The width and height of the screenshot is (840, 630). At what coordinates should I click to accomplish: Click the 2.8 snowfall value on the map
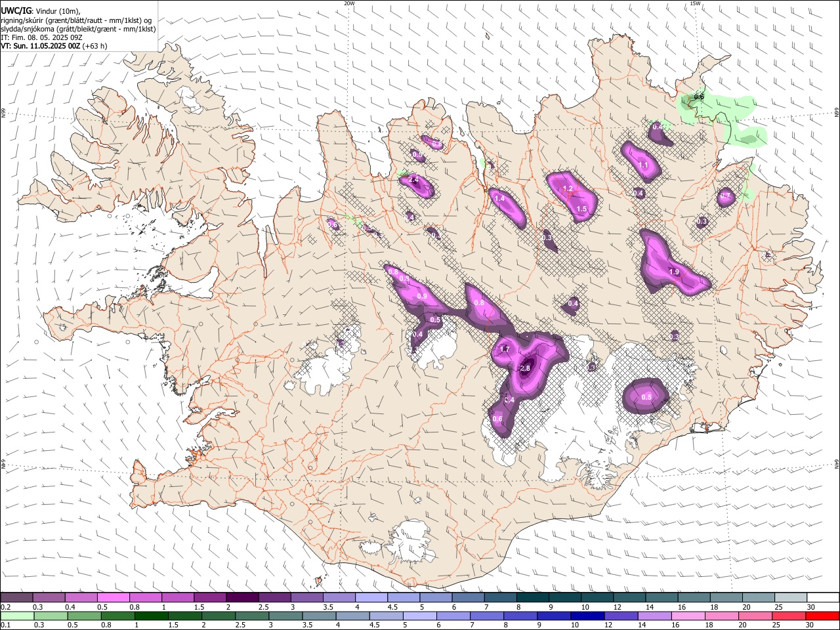pyautogui.click(x=525, y=369)
